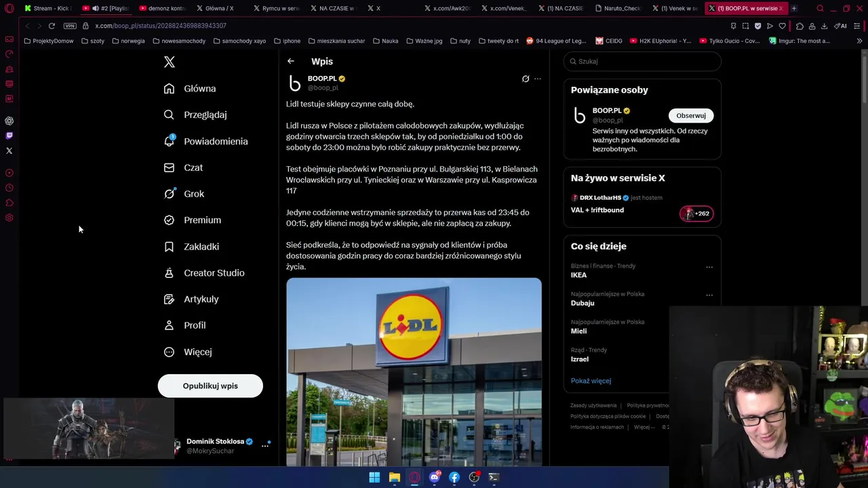Click the X logo in the navigation sidebar

pyautogui.click(x=170, y=62)
